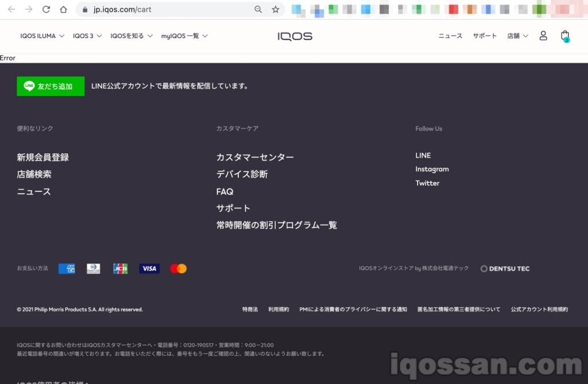Click the VISA card icon

149,268
